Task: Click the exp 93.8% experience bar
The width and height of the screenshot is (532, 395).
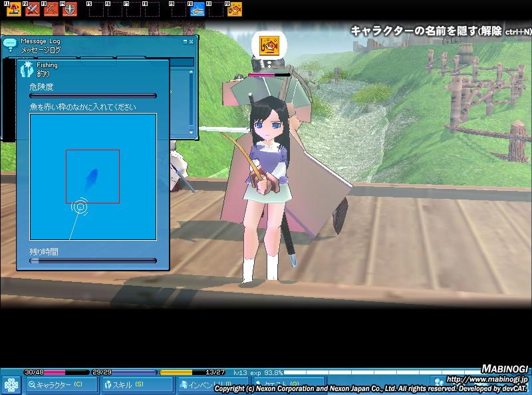Action: [x=384, y=372]
